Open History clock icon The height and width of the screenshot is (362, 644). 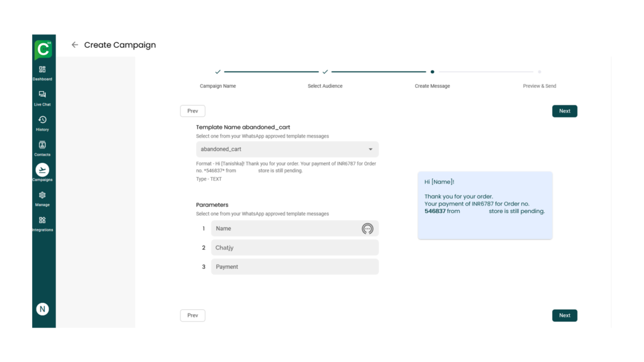(x=42, y=120)
